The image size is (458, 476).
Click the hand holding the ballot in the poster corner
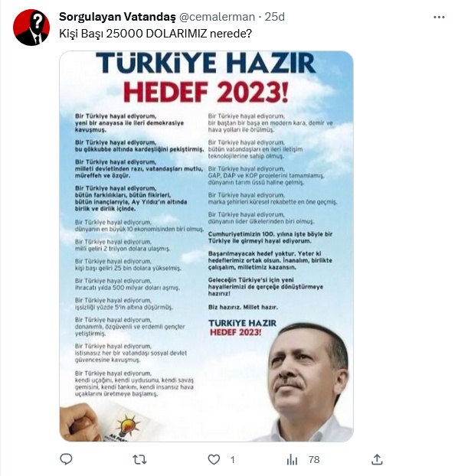coord(80,422)
